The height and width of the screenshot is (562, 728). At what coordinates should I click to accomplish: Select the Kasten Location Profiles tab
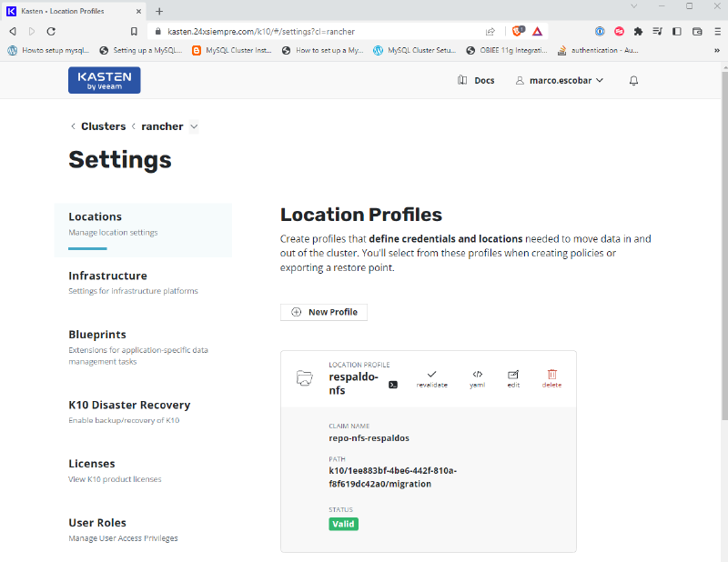[75, 11]
